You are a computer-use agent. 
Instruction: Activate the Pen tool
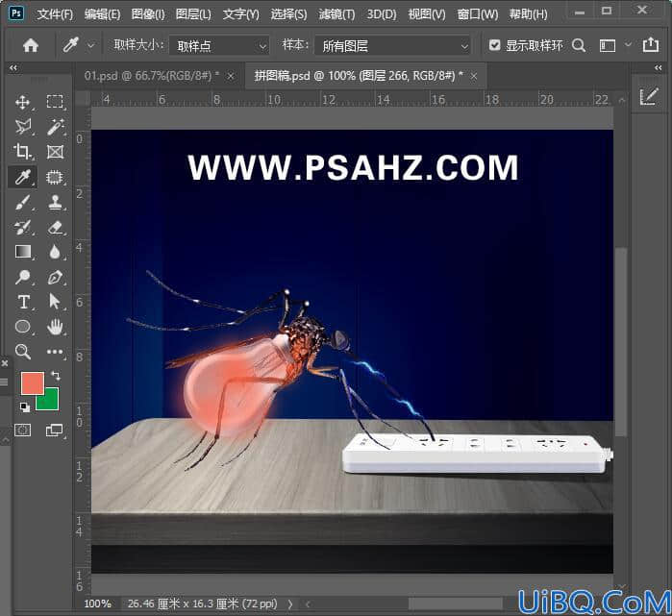tap(56, 277)
